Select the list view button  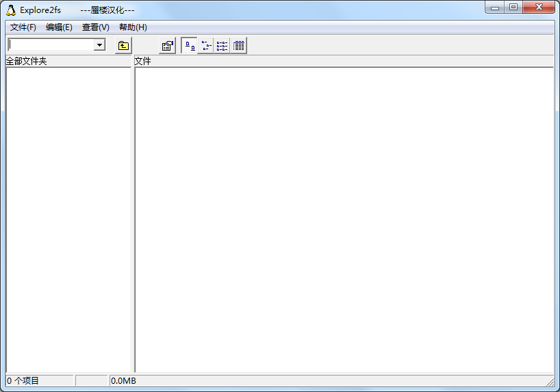pyautogui.click(x=222, y=46)
